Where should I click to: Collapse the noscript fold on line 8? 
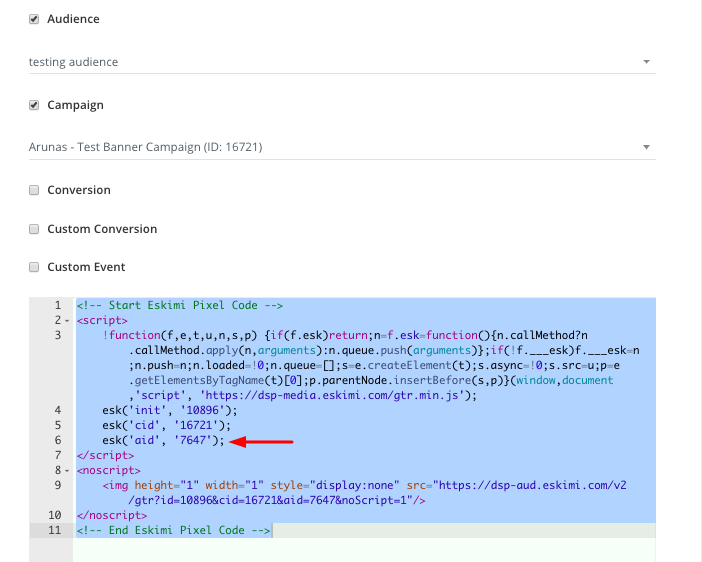67,471
